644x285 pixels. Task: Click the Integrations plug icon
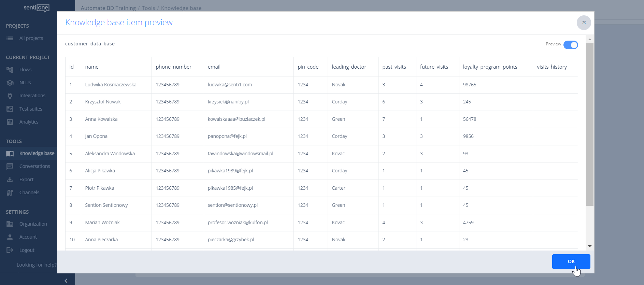(x=10, y=96)
